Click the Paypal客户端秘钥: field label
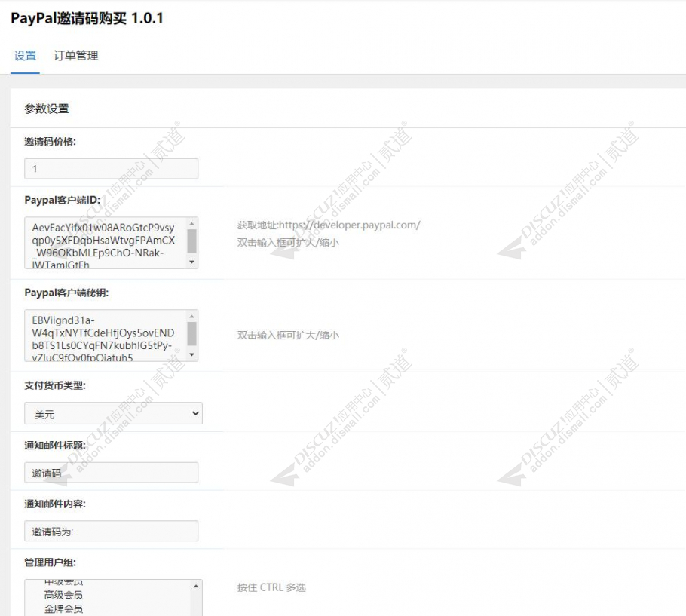This screenshot has height=616, width=686. pos(66,293)
